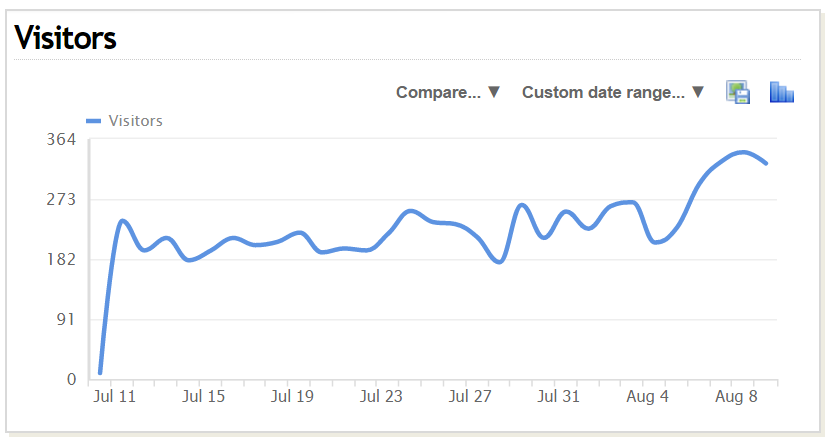Screen dimensions: 831x446
Task: Pick the Jul 31 axis date
Action: (558, 397)
